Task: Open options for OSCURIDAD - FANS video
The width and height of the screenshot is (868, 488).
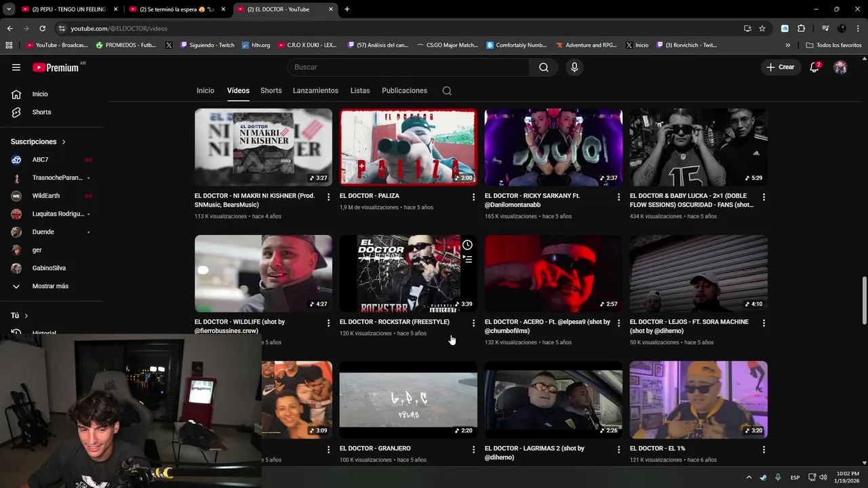Action: [764, 197]
